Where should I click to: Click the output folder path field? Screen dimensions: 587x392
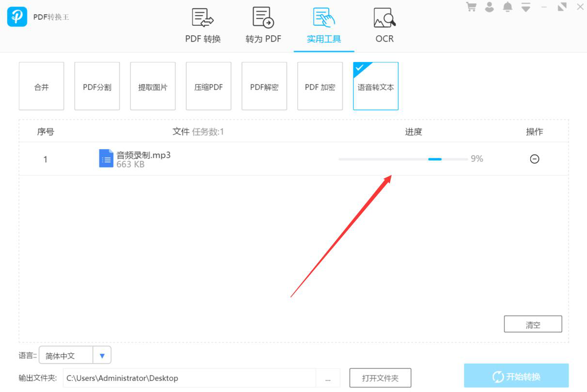tap(190, 378)
